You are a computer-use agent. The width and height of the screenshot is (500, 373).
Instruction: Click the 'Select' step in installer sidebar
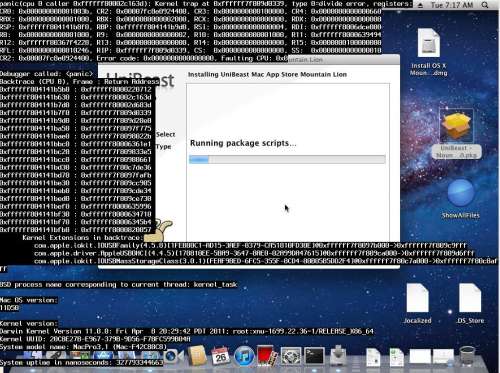pyautogui.click(x=166, y=135)
